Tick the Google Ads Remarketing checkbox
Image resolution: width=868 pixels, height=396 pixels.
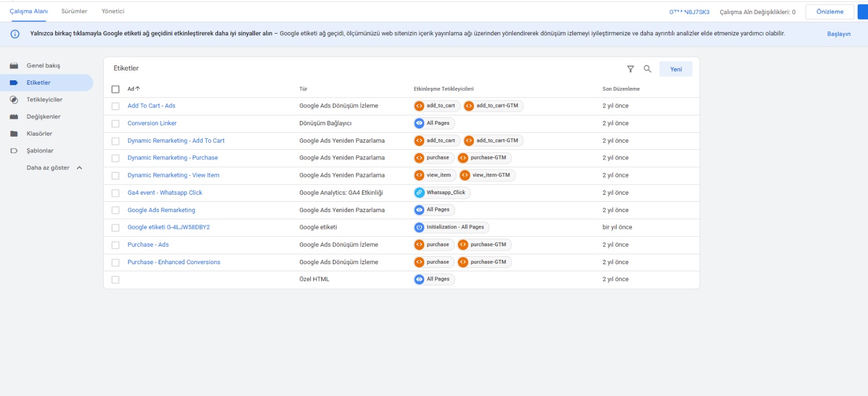[116, 210]
